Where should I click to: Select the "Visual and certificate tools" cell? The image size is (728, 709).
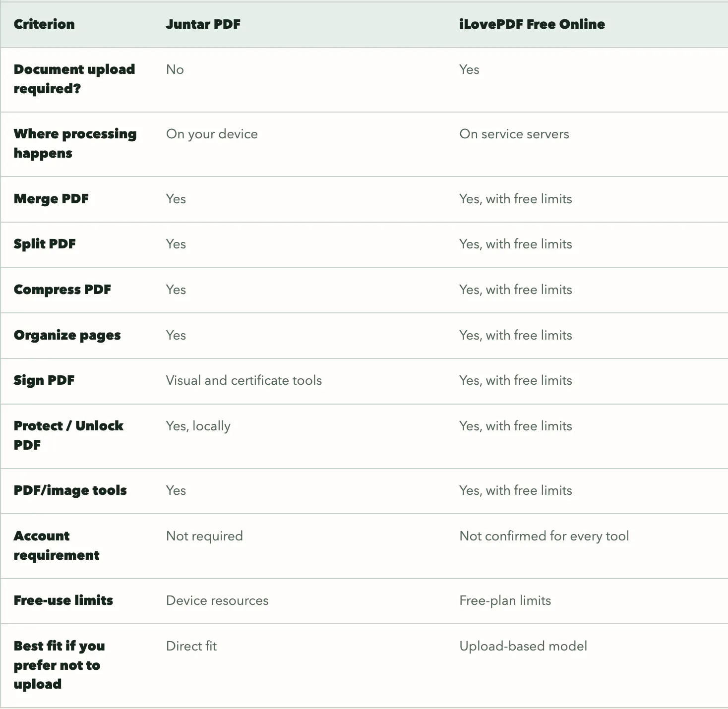244,380
